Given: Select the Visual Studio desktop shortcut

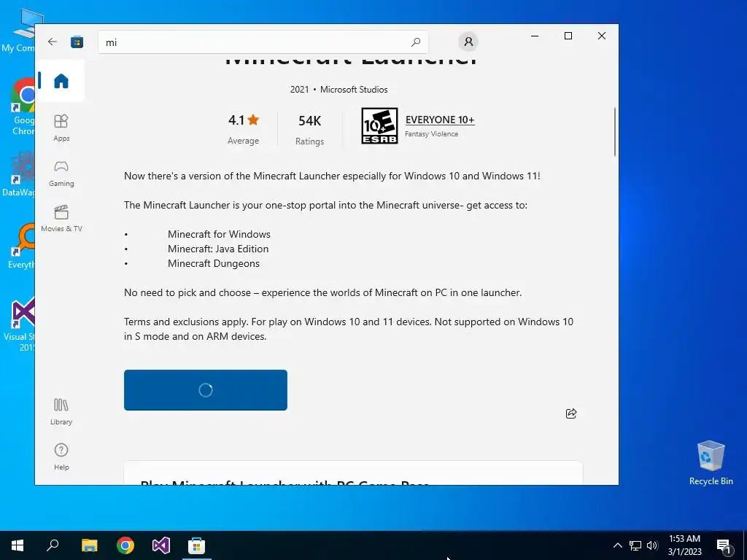Looking at the screenshot, I should [20, 324].
